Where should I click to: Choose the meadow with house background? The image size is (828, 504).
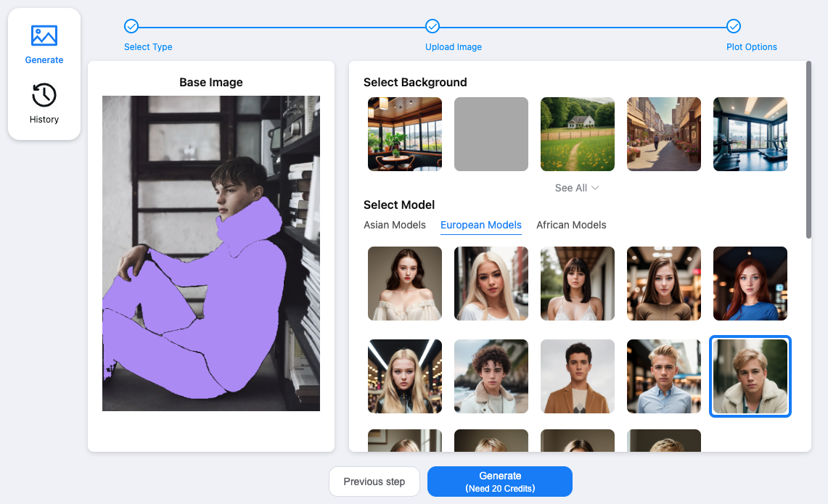click(577, 134)
